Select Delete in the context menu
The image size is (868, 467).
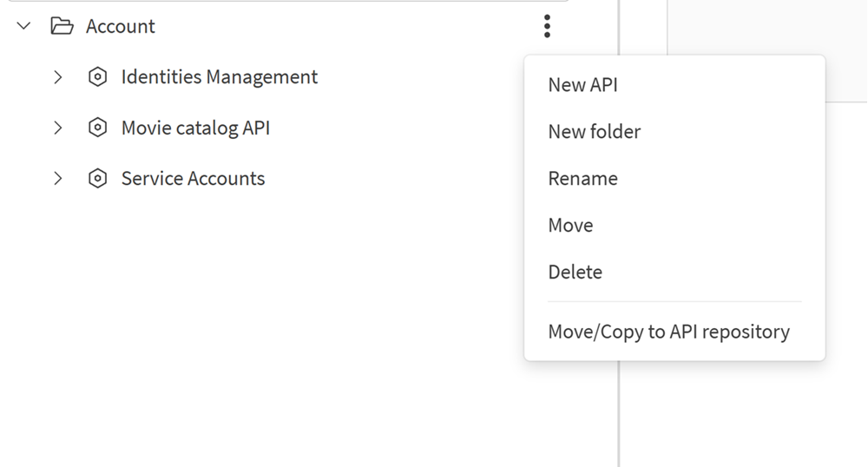(575, 273)
